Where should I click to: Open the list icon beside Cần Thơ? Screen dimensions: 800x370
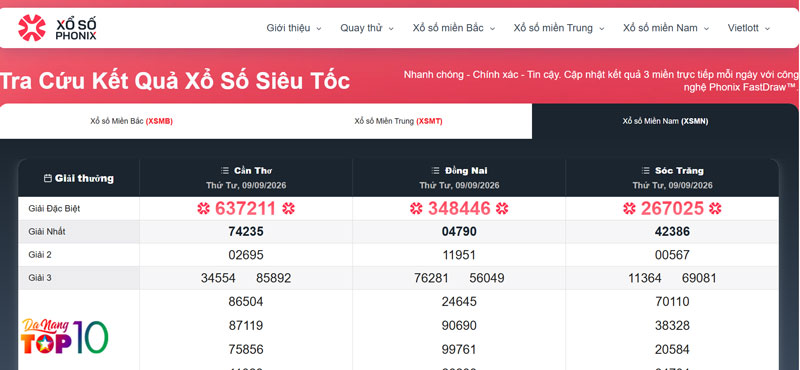tap(224, 170)
